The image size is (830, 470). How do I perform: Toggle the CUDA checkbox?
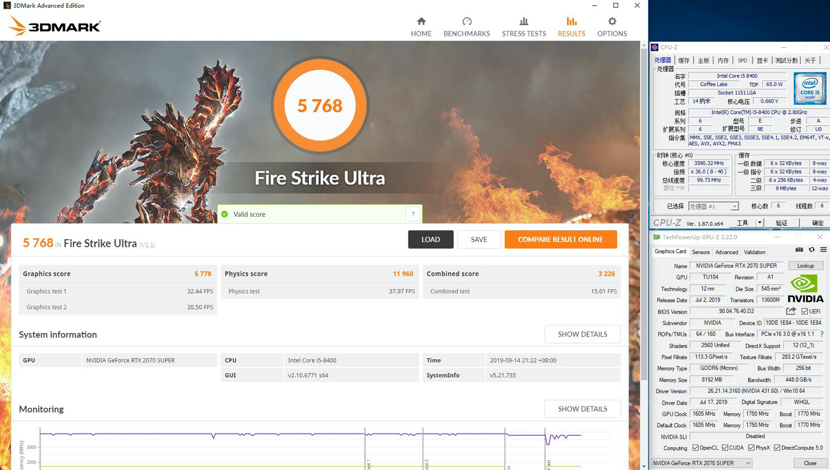tap(725, 448)
